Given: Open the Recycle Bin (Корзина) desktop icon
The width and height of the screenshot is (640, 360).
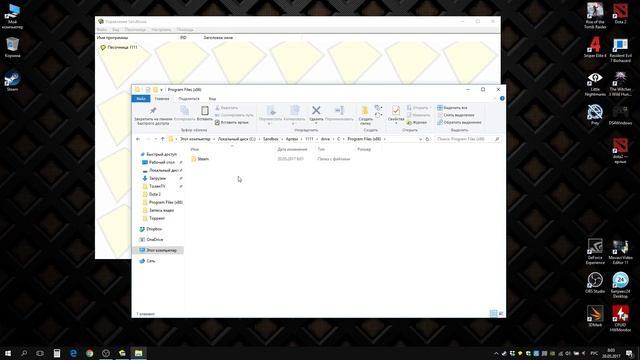Looking at the screenshot, I should click(x=12, y=47).
